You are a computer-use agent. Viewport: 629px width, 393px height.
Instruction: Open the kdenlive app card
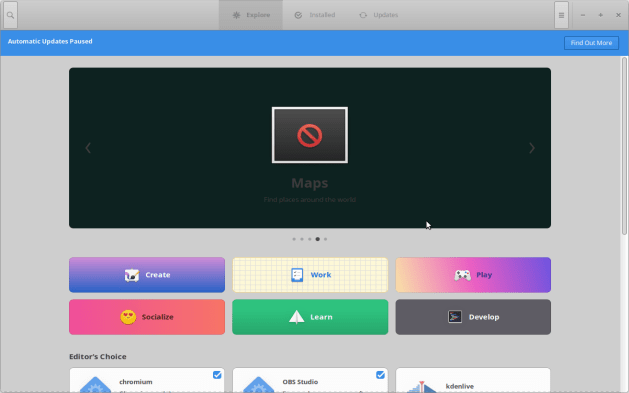coord(473,380)
